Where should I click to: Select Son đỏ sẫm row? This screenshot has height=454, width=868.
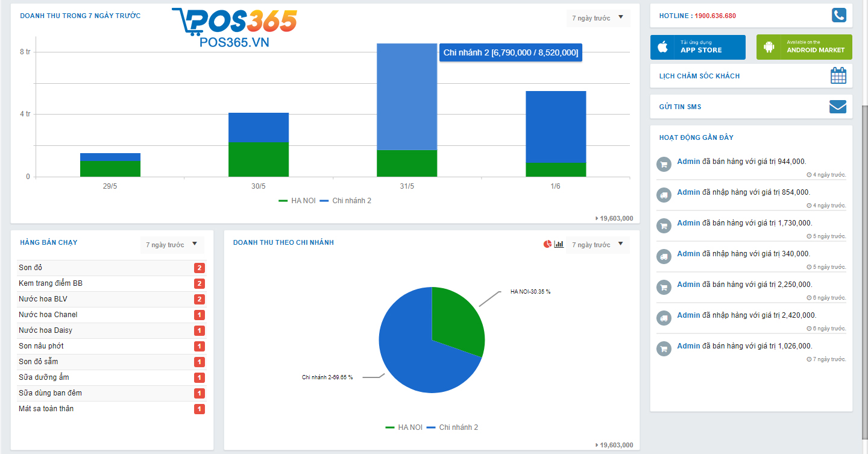coord(112,362)
